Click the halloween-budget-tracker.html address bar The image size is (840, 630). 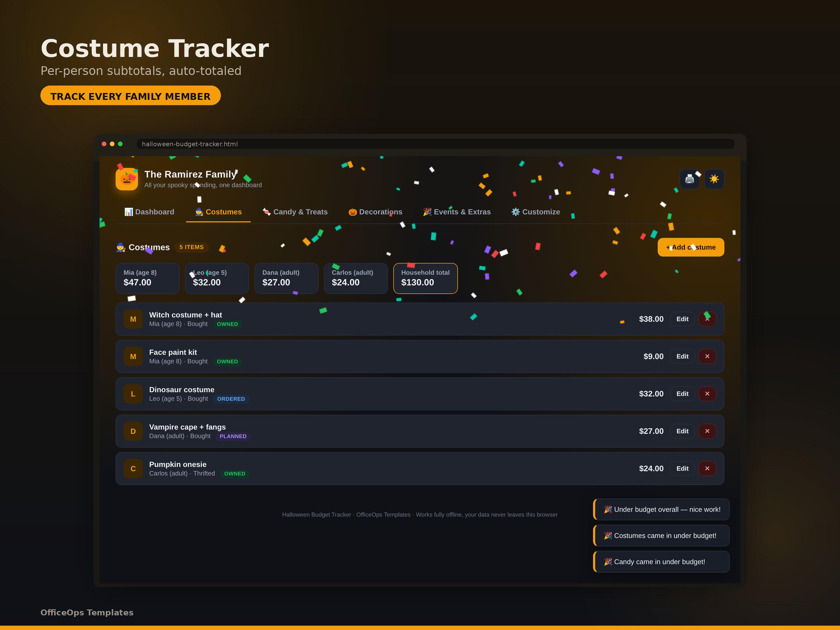click(436, 144)
